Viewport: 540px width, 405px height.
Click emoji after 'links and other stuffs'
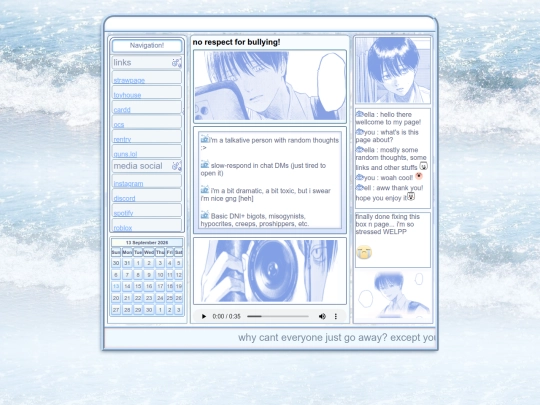point(424,166)
